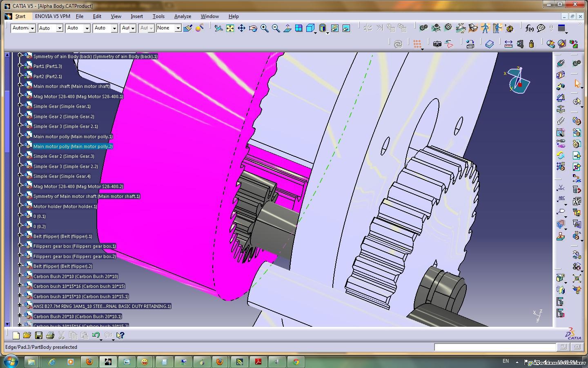Viewport: 588px width, 368px height.
Task: Expand the Motor holder tree node
Action: click(20, 206)
